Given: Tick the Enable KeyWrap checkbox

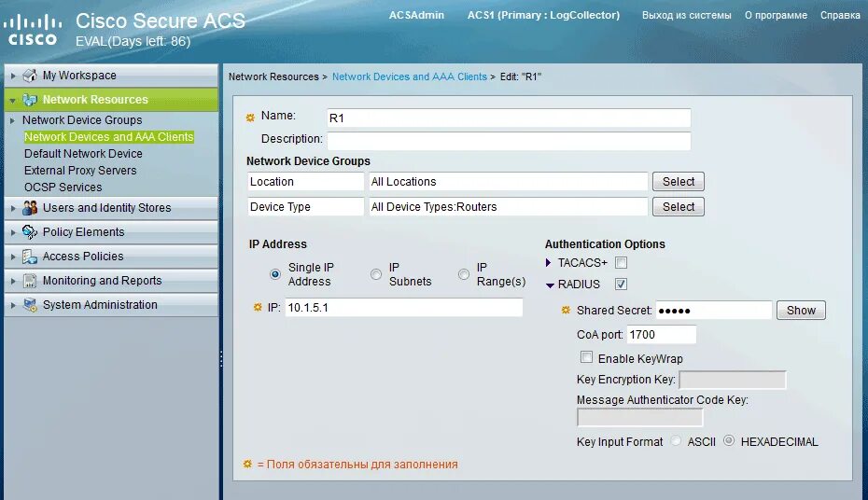Looking at the screenshot, I should pyautogui.click(x=586, y=357).
